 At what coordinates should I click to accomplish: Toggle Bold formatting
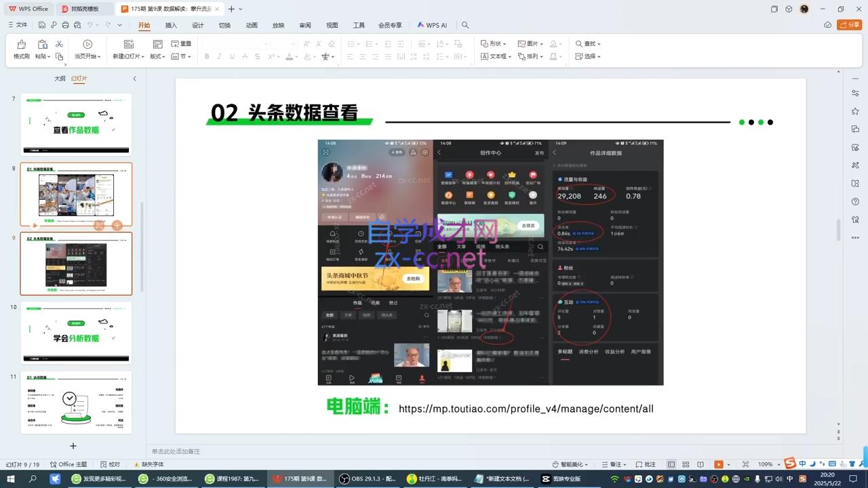pyautogui.click(x=207, y=56)
